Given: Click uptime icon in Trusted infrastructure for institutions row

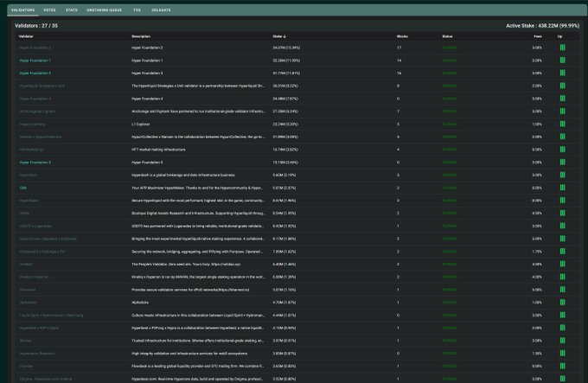Looking at the screenshot, I should pos(563,341).
